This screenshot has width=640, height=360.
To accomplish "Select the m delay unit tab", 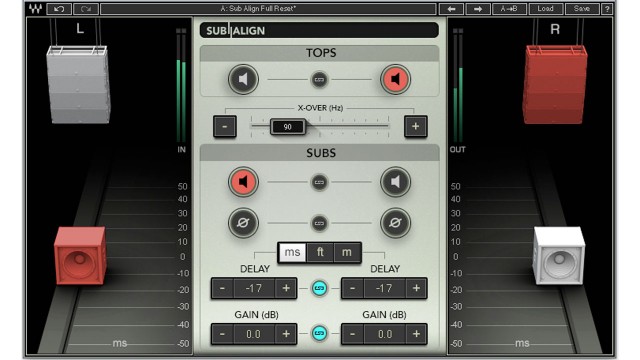I will [347, 252].
